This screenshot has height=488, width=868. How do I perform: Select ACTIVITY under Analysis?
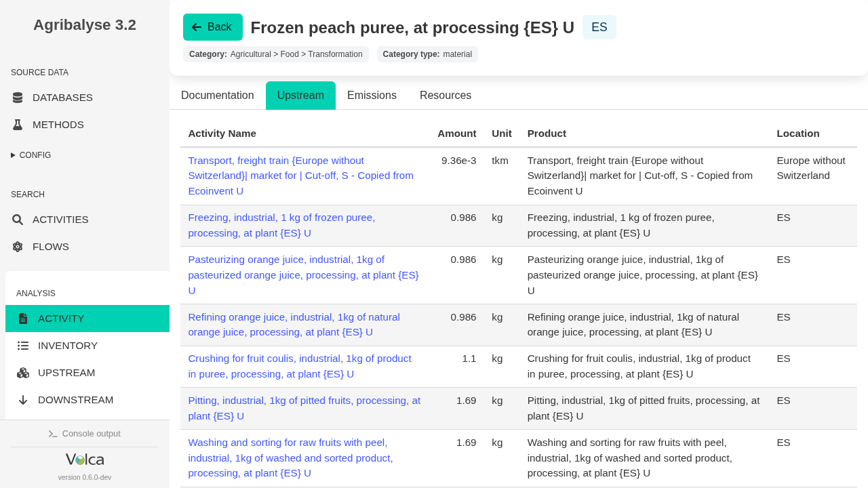click(87, 319)
